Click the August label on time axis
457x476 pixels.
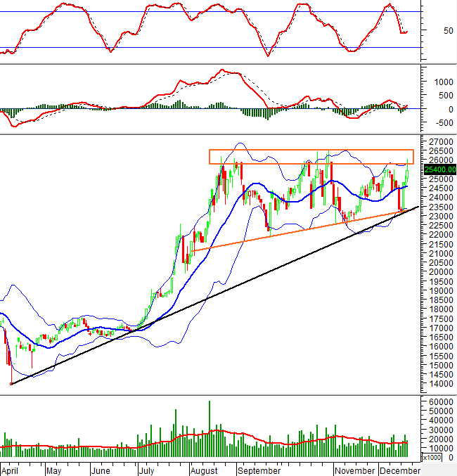pyautogui.click(x=203, y=470)
